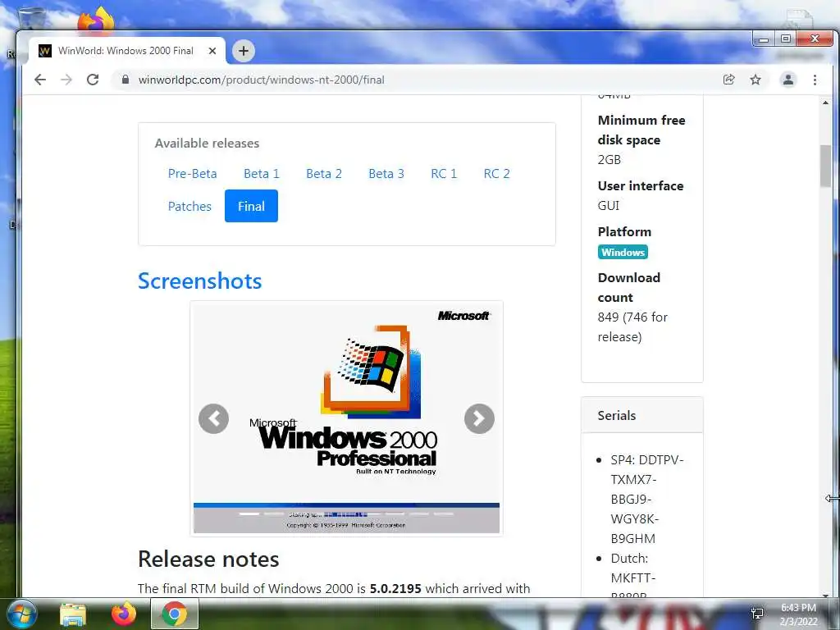
Task: Open the Beta 2 release
Action: (x=323, y=174)
